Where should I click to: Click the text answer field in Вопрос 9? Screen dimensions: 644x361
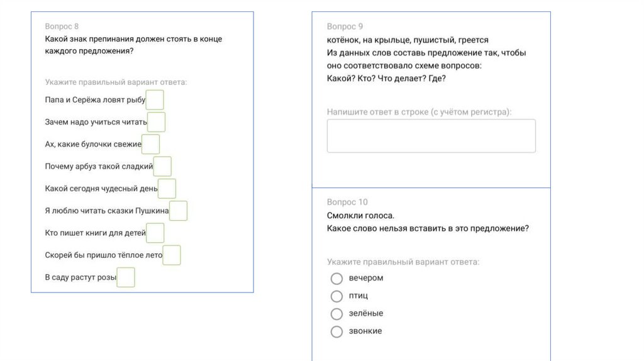click(431, 136)
